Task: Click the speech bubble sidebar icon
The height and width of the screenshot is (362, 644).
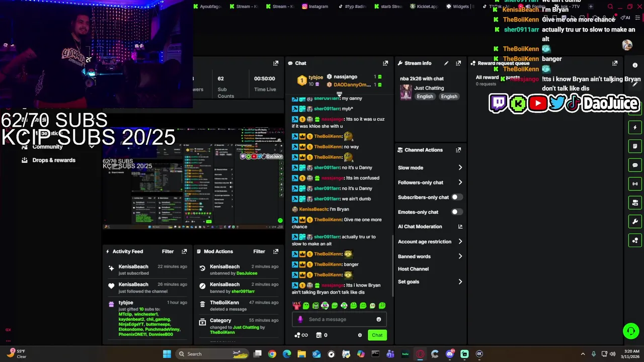Action: (635, 165)
